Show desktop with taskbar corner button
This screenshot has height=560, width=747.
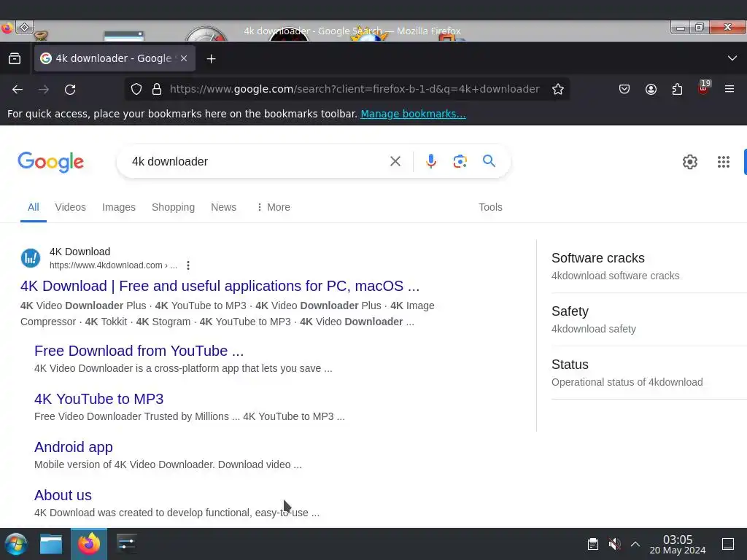727,544
